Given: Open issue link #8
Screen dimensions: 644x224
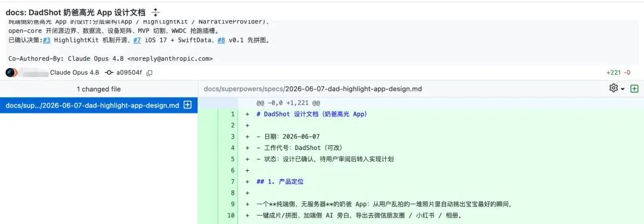Looking at the screenshot, I should [221, 41].
